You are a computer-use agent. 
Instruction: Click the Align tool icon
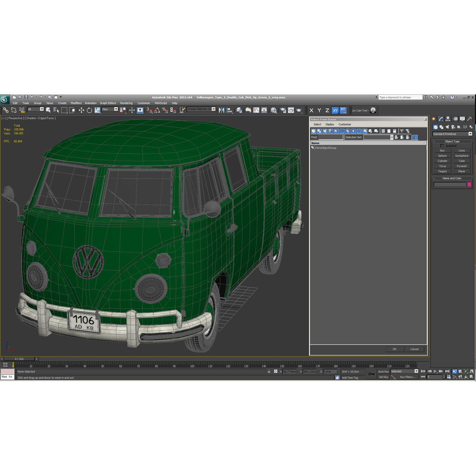pyautogui.click(x=230, y=110)
